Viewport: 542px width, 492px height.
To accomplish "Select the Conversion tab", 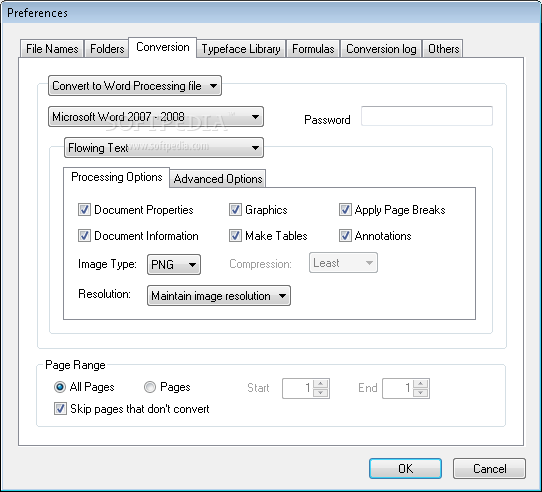I will [x=162, y=47].
